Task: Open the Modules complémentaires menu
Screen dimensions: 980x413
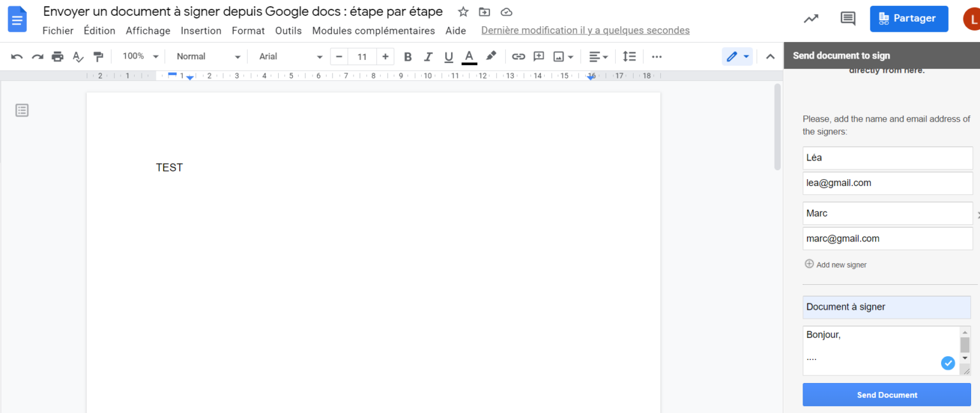Action: point(373,30)
